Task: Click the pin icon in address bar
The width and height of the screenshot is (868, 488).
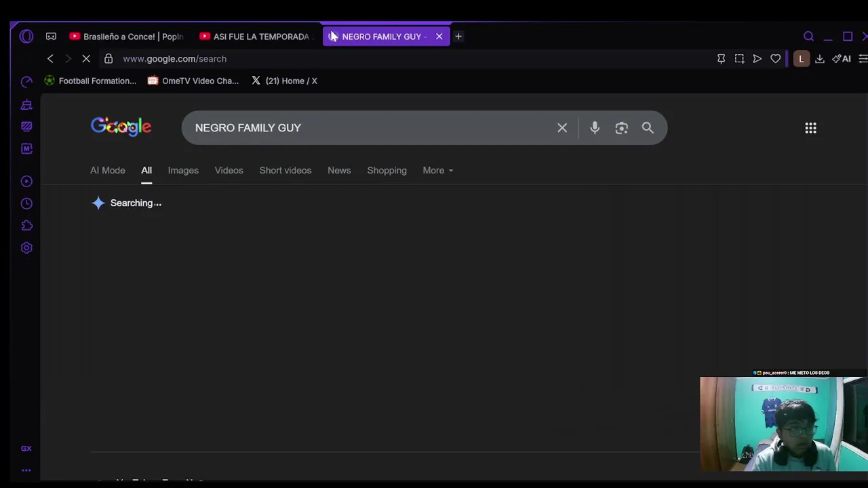Action: 721,59
